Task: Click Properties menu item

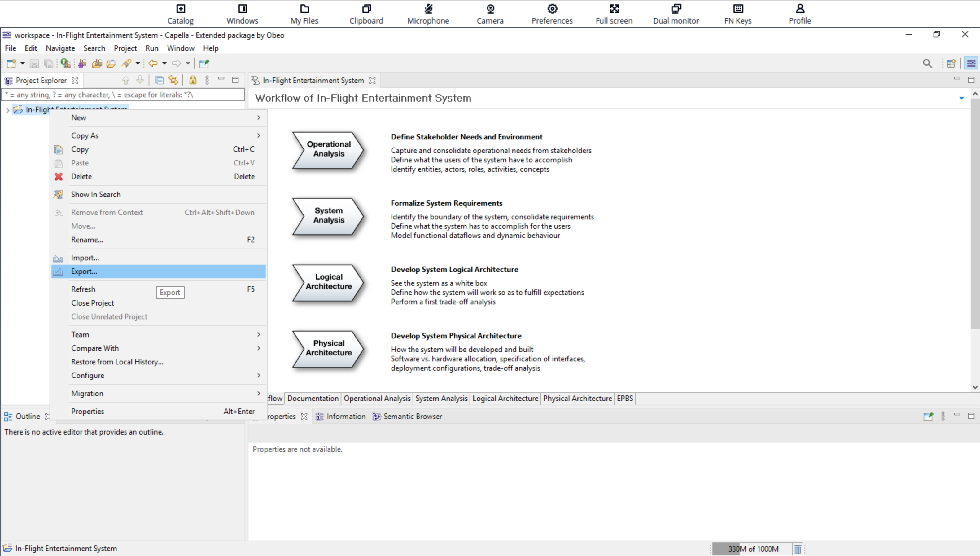Action: (87, 411)
